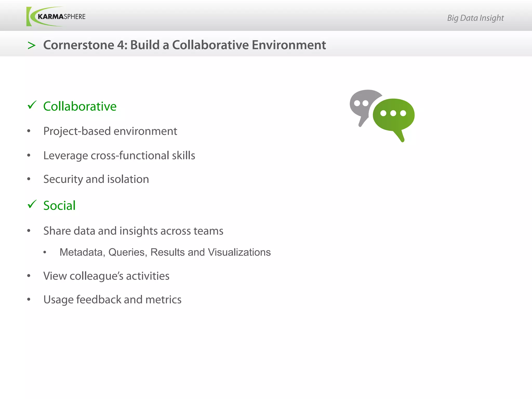Click Usage feedback and metrics text
This screenshot has width=532, height=399.
[x=112, y=300]
